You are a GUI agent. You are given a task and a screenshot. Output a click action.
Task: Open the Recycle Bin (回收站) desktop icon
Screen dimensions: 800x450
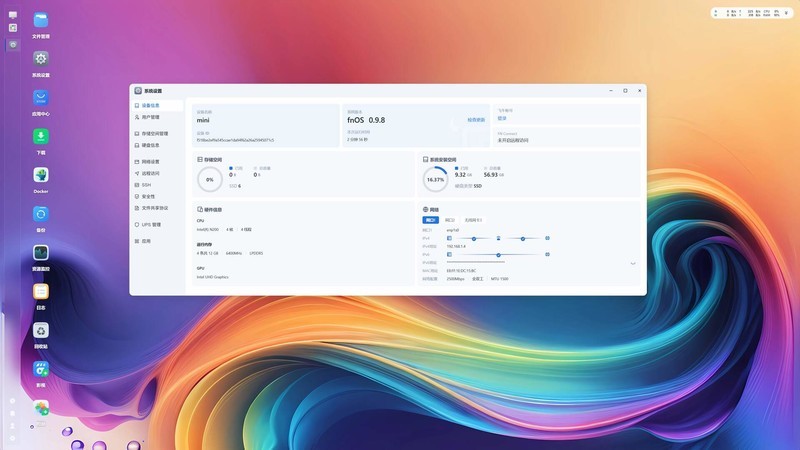tap(41, 330)
